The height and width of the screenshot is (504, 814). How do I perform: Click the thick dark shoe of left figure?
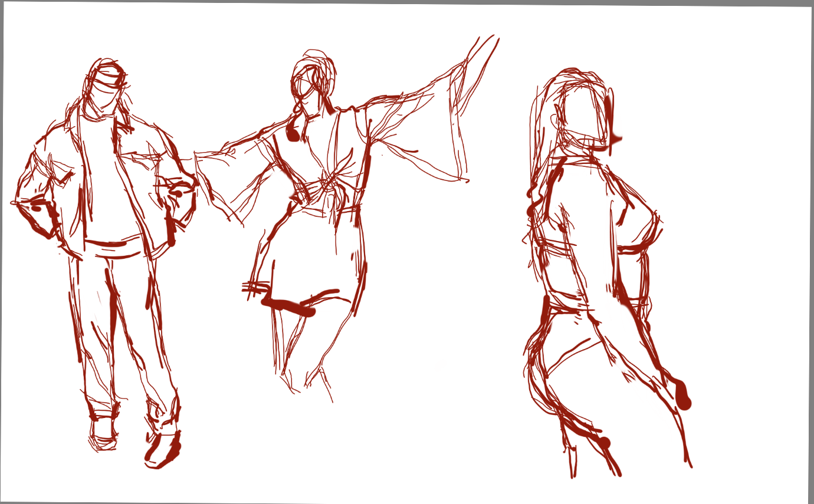pyautogui.click(x=163, y=449)
